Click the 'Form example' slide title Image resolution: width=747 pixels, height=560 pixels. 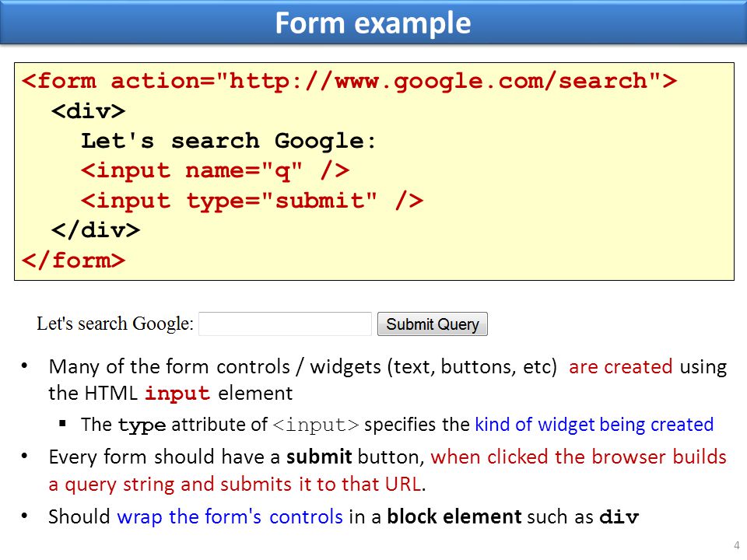tap(373, 23)
